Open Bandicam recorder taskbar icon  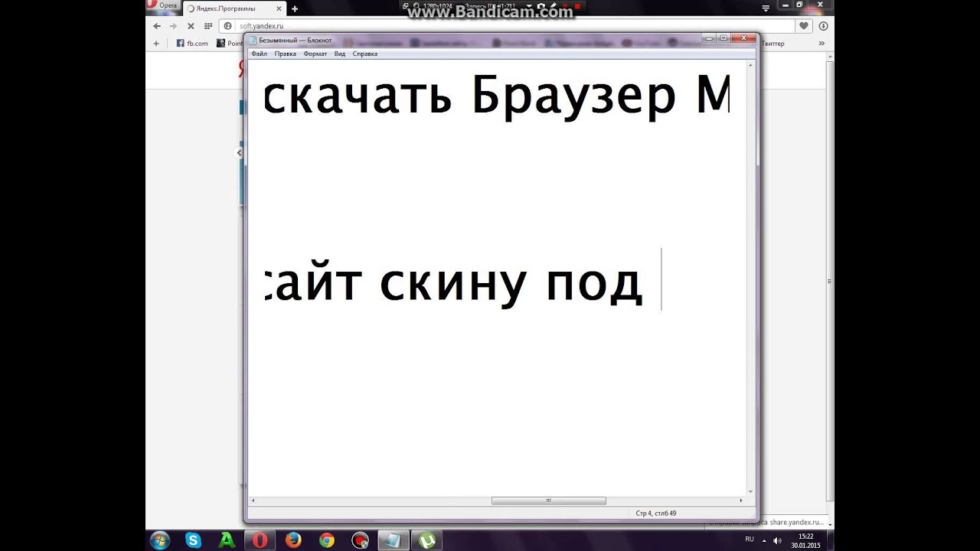(361, 540)
